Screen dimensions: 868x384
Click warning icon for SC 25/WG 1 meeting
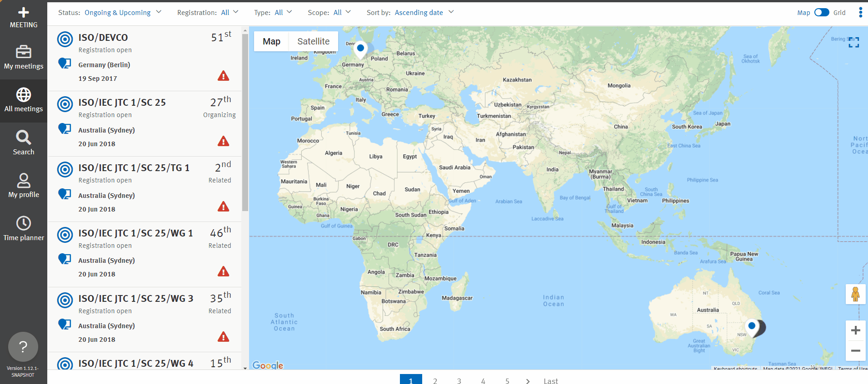223,271
